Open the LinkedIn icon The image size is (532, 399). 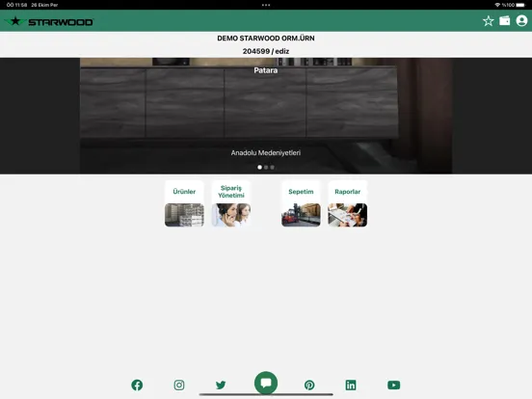[351, 385]
